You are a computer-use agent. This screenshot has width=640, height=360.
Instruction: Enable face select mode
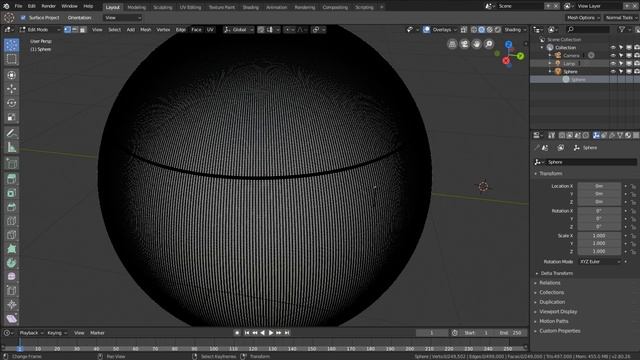[83, 30]
